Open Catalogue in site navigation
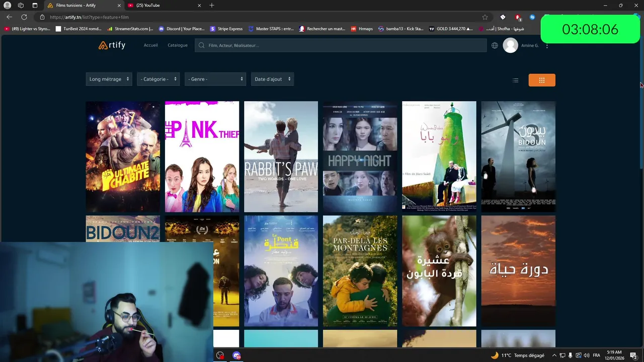 (x=178, y=45)
